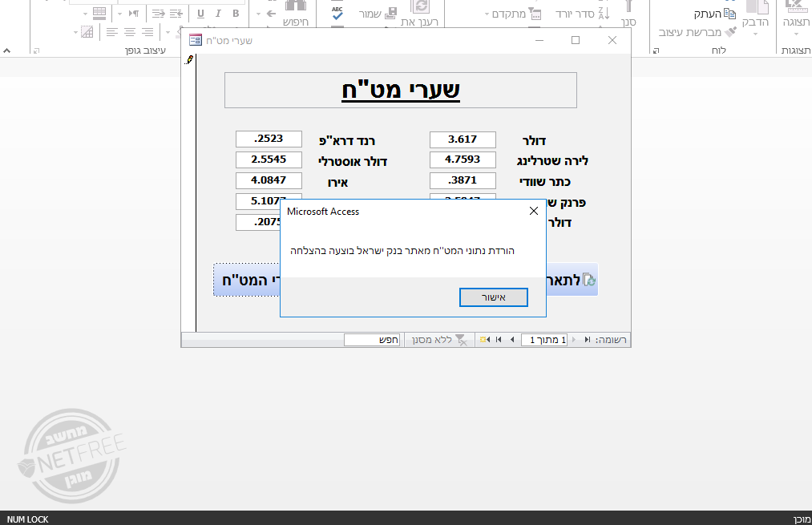812x525 pixels.
Task: Click inside the חפש search field
Action: coord(371,339)
